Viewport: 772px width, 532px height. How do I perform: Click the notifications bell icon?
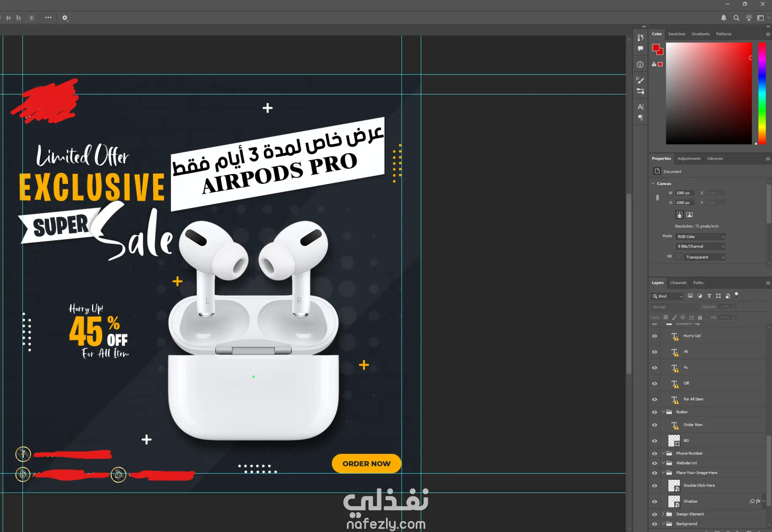coord(723,18)
